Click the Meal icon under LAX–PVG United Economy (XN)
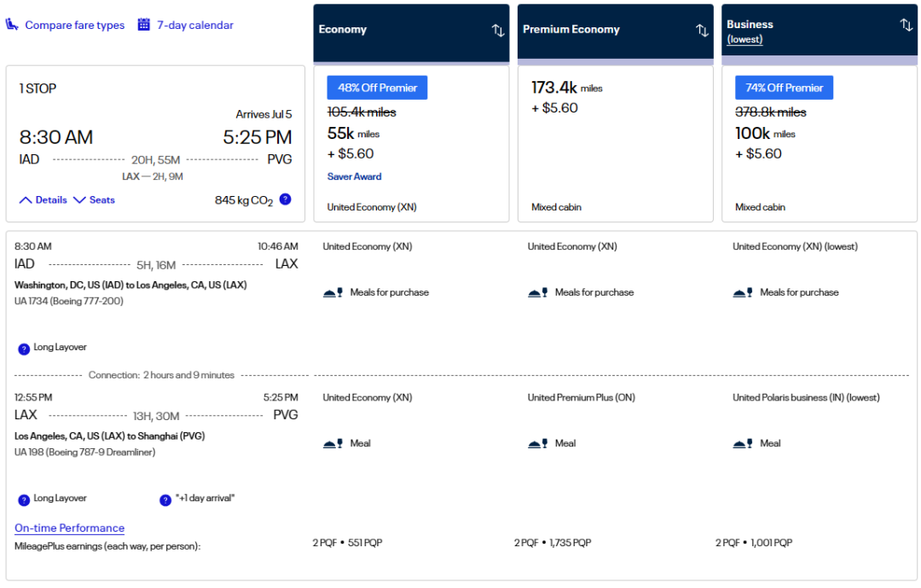 pyautogui.click(x=333, y=444)
